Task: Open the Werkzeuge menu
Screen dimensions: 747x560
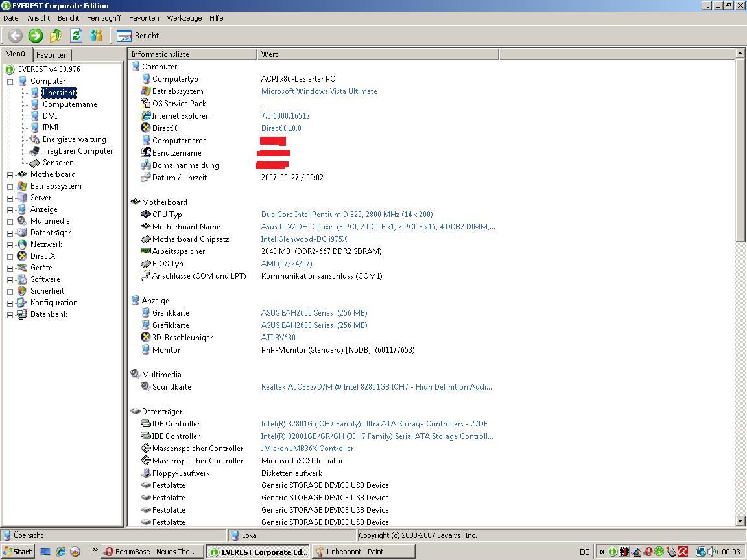Action: [x=184, y=18]
